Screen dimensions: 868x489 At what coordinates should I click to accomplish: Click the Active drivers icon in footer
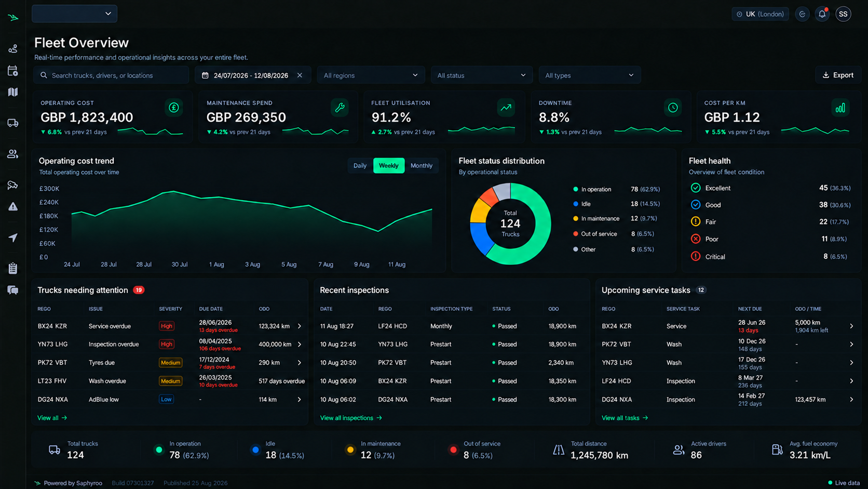678,450
